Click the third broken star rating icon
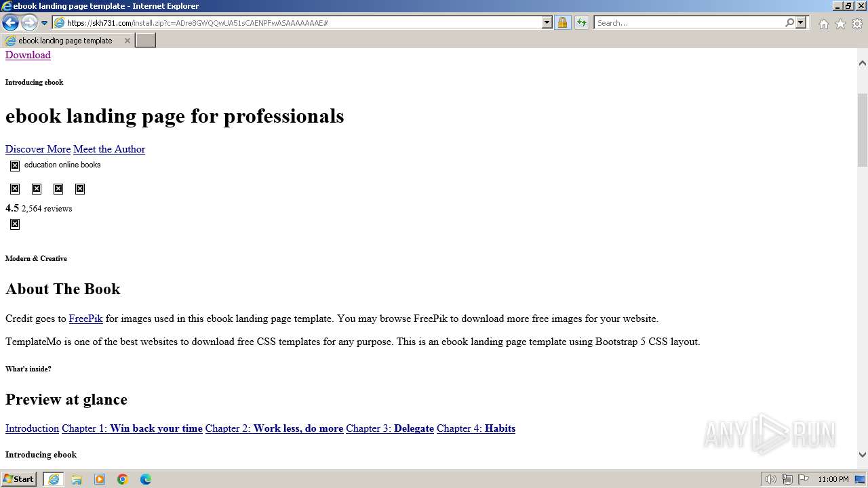 (x=58, y=189)
